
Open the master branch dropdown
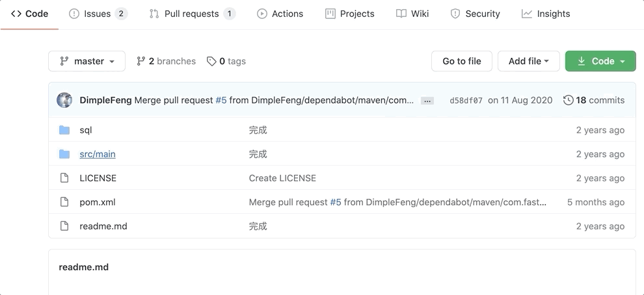click(x=87, y=61)
